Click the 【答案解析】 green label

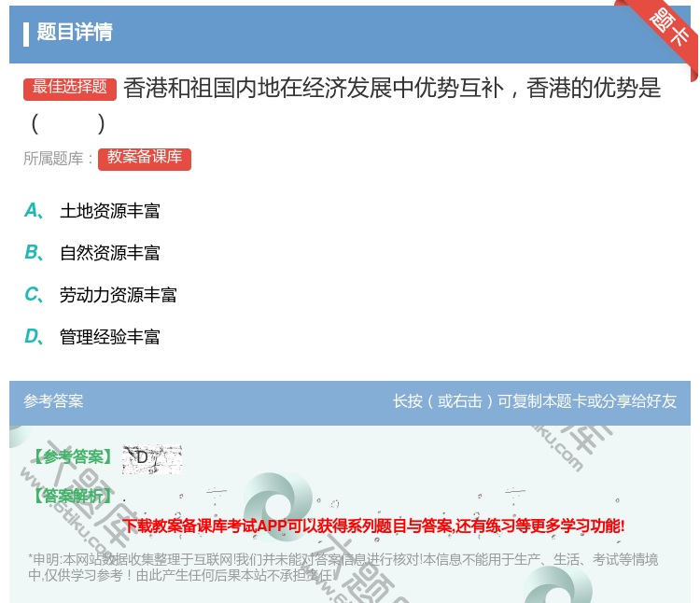73,497
